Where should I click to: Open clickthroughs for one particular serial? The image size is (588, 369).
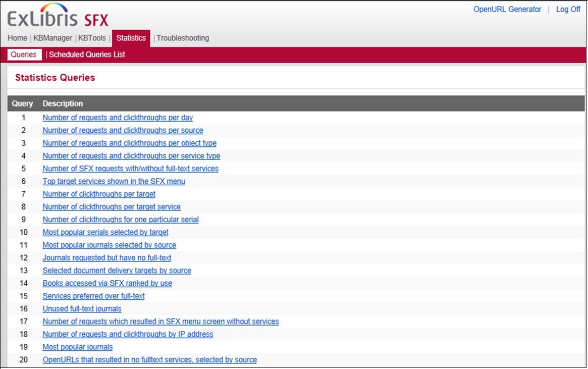[x=120, y=220]
